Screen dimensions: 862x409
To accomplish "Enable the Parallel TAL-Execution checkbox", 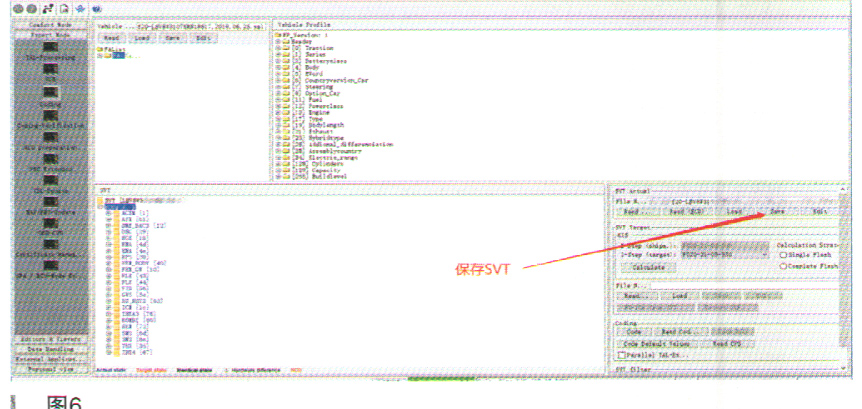I will point(622,355).
